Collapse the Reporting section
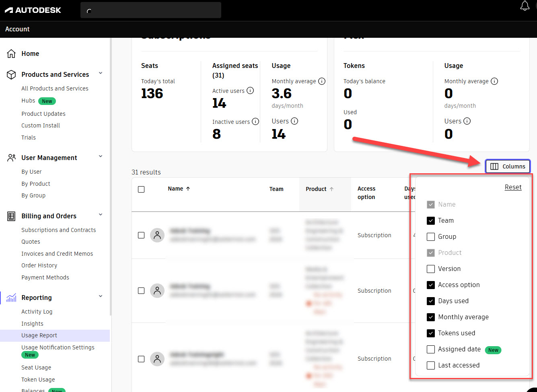The height and width of the screenshot is (392, 537). coord(101,296)
